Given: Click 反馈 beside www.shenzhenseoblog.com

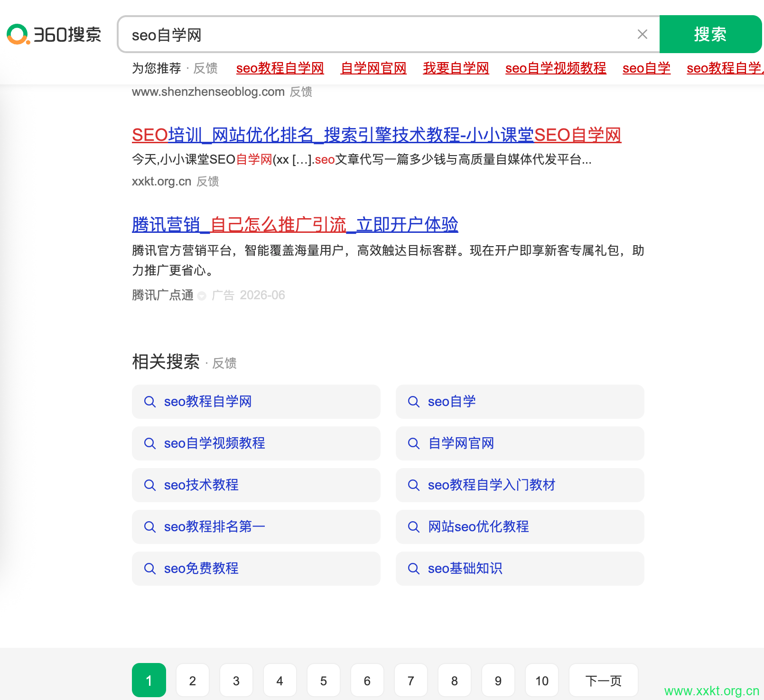Looking at the screenshot, I should click(301, 92).
